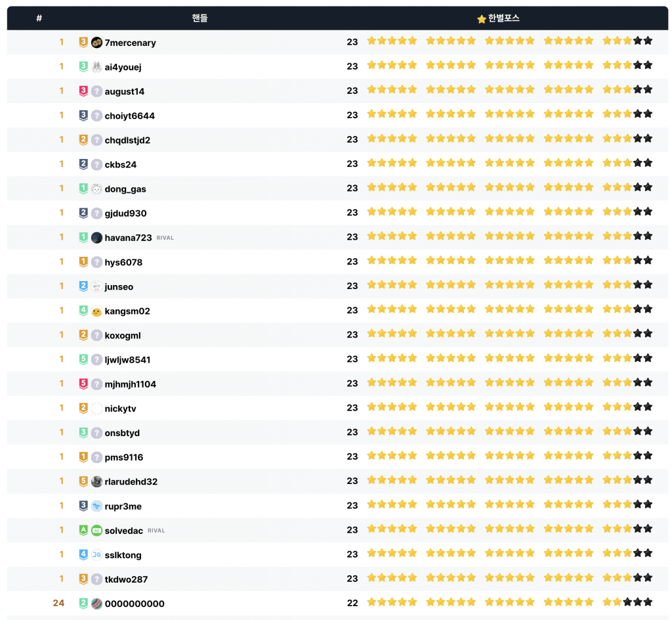Click ai4youej's profile avatar icon
Viewport: 672px width, 620px height.
96,67
